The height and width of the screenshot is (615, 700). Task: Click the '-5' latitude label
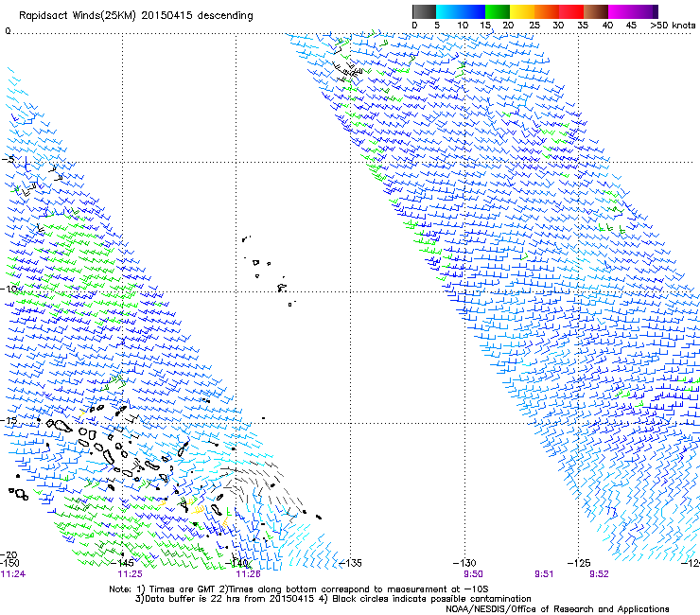pyautogui.click(x=9, y=159)
